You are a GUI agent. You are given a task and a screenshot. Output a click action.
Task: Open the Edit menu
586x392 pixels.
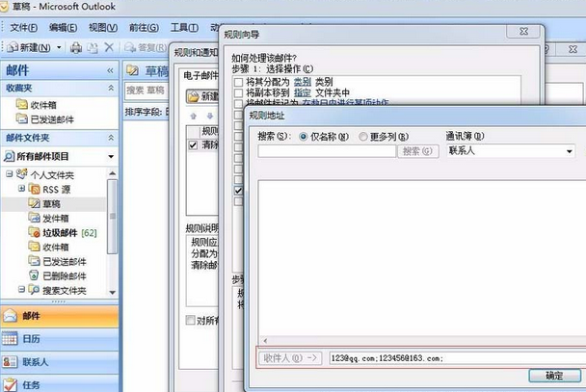tap(63, 28)
